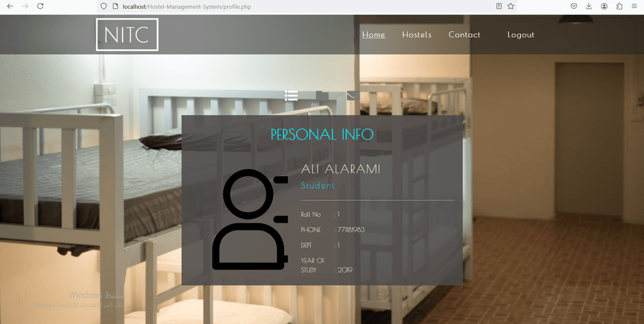The image size is (644, 324).
Task: Click the PHONE label
Action: pos(311,230)
